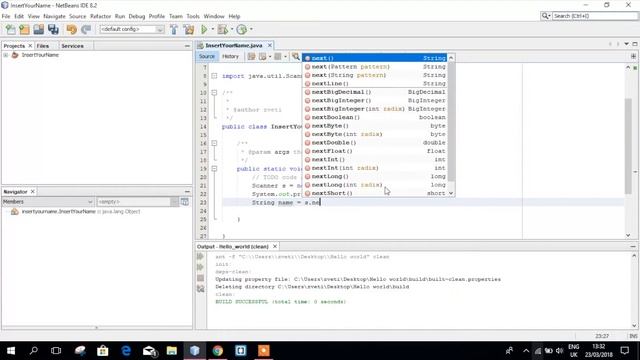Click the Clean and Build icon
The image size is (640, 360).
coord(189,29)
